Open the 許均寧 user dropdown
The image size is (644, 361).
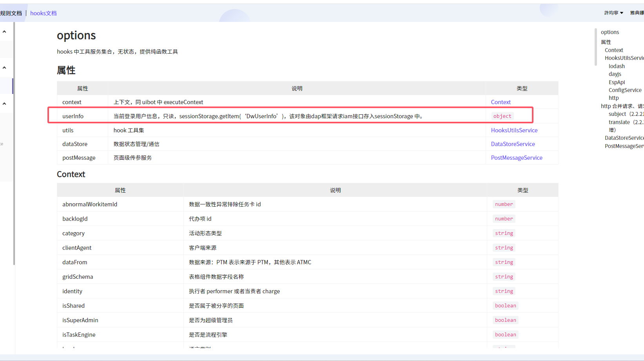[613, 13]
